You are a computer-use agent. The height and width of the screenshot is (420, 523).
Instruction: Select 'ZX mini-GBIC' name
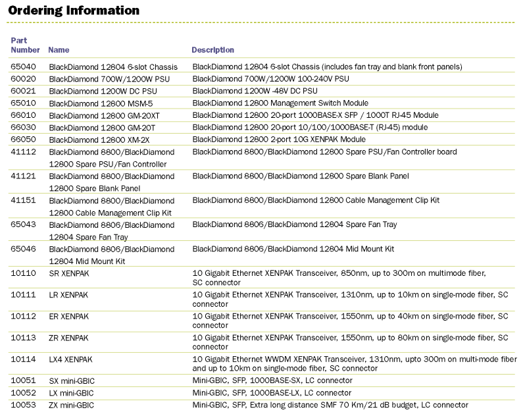72,406
